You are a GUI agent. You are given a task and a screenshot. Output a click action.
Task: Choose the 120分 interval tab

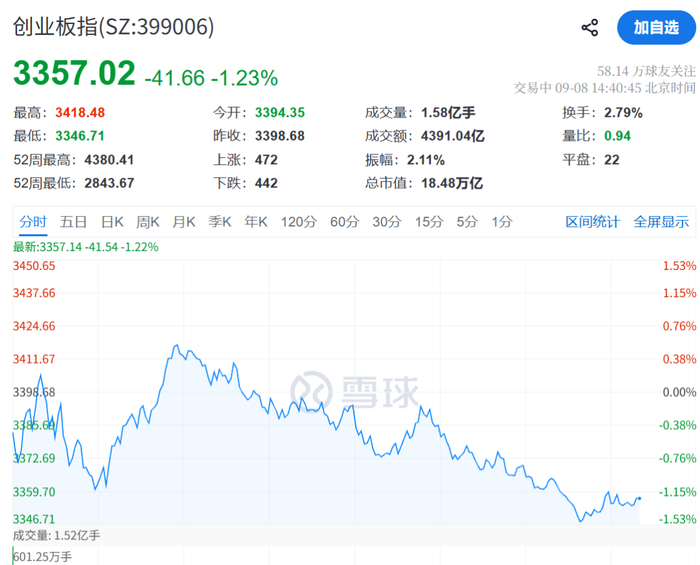pos(299,221)
